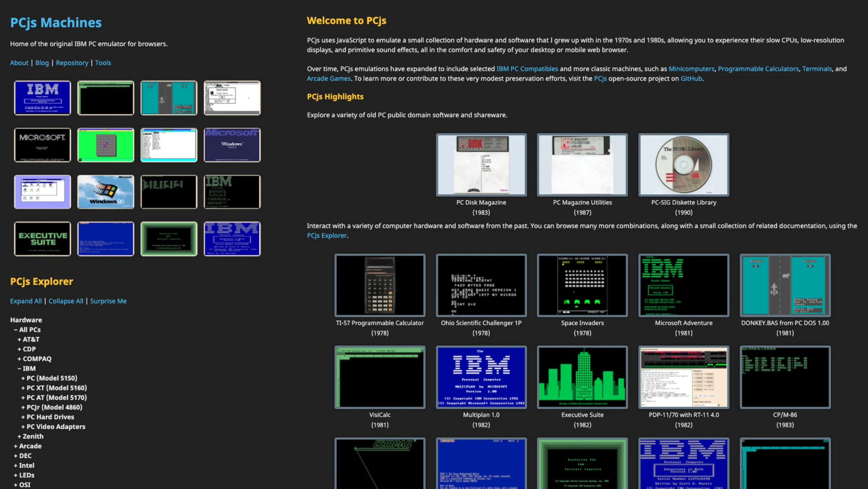
Task: Follow the IBM PC Compatibles link
Action: click(x=527, y=69)
